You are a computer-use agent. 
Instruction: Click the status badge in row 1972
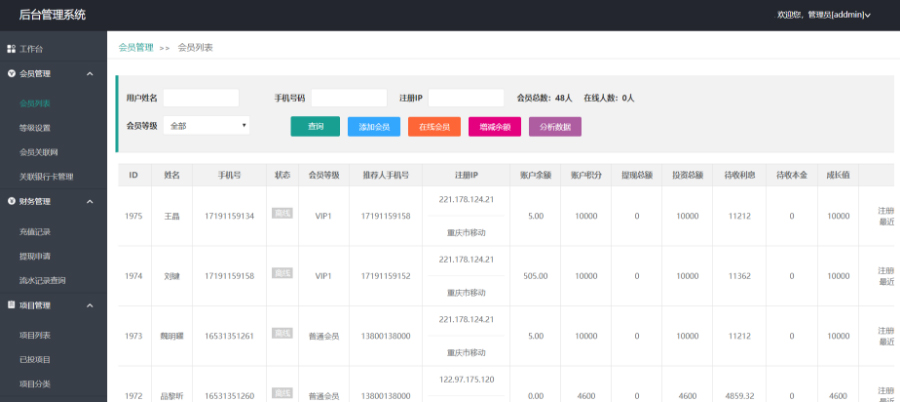tap(282, 393)
